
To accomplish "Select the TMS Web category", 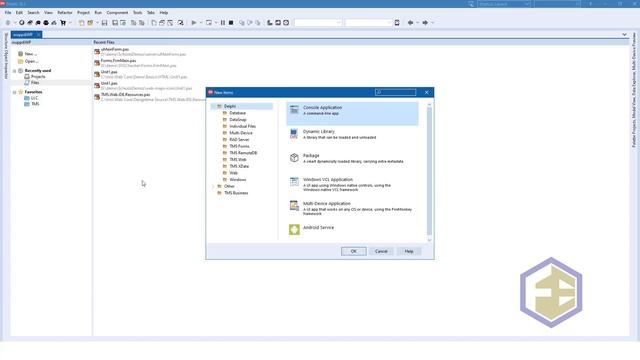I will [238, 160].
